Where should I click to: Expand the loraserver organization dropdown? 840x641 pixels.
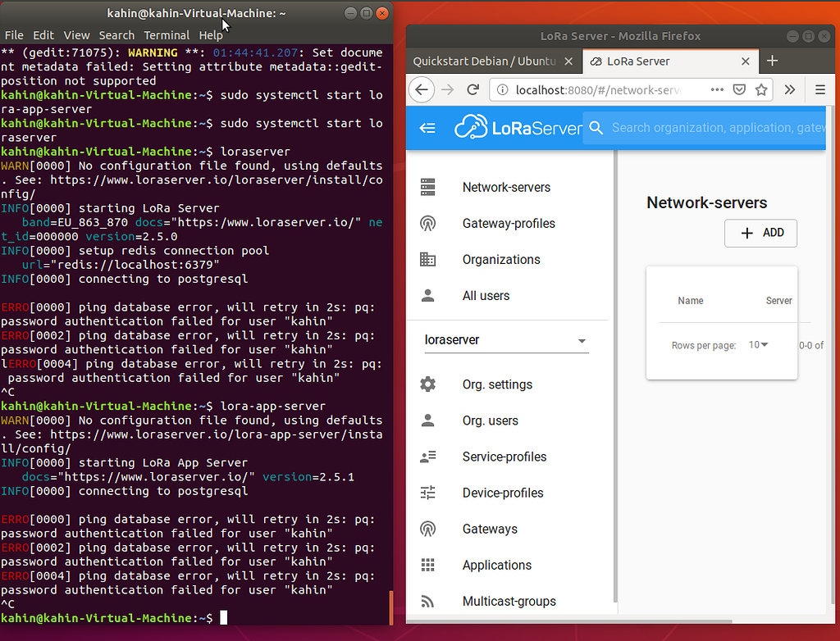tap(582, 339)
